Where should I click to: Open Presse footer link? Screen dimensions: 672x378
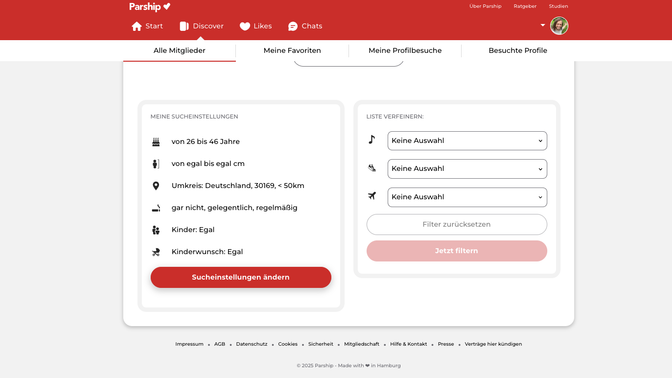(446, 344)
